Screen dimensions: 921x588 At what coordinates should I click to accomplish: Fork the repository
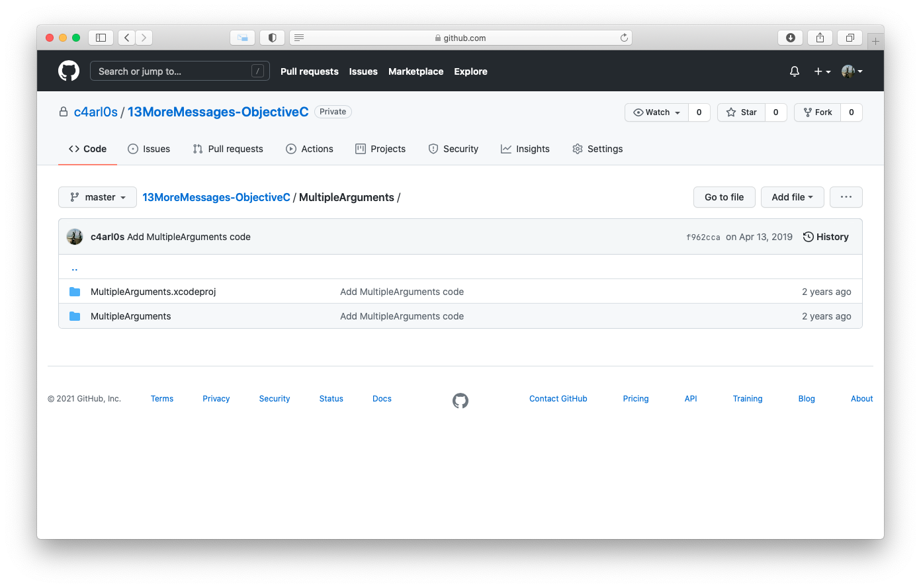click(x=818, y=112)
